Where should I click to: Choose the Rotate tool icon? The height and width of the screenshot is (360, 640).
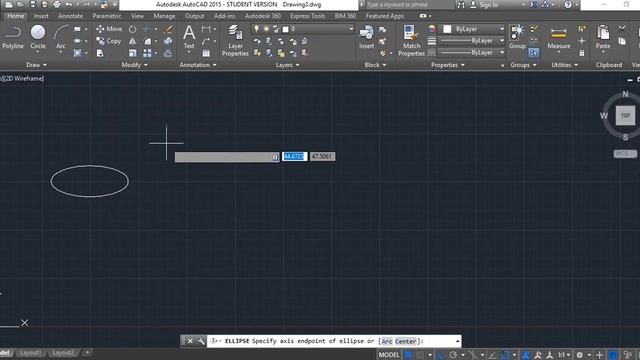(x=133, y=29)
